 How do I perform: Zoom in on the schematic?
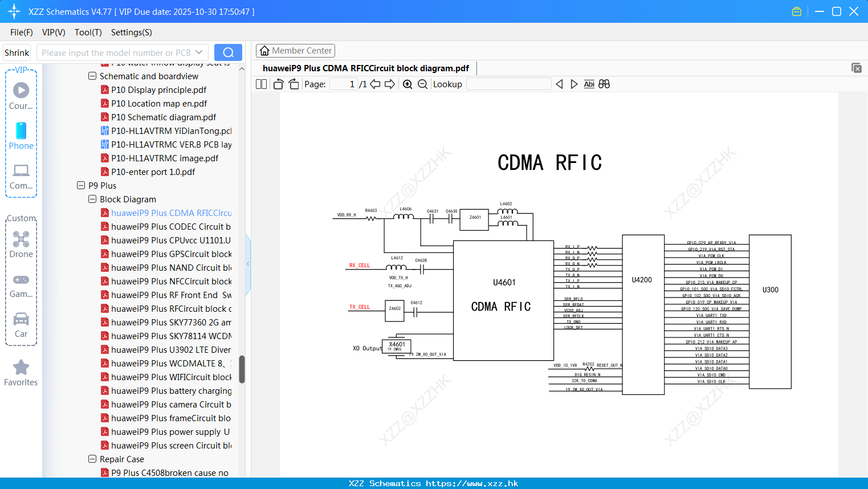407,84
